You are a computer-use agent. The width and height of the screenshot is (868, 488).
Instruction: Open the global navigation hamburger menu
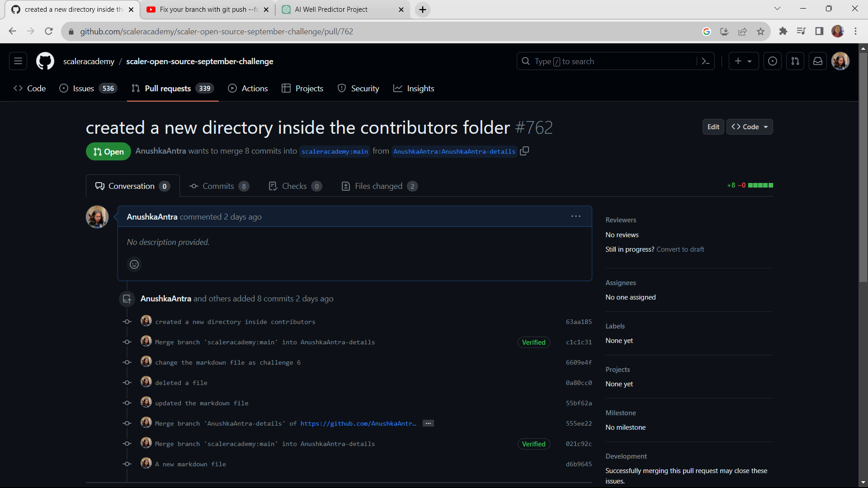[x=17, y=61]
